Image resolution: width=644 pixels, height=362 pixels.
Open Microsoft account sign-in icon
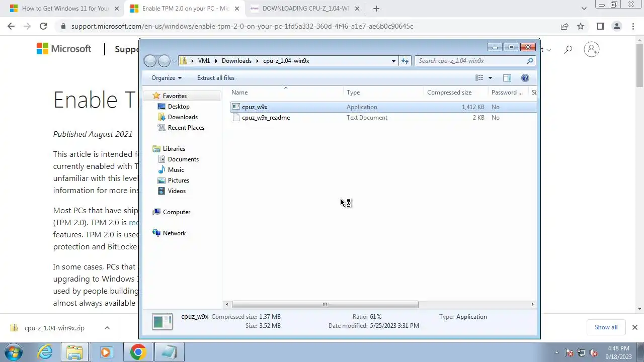(x=592, y=49)
